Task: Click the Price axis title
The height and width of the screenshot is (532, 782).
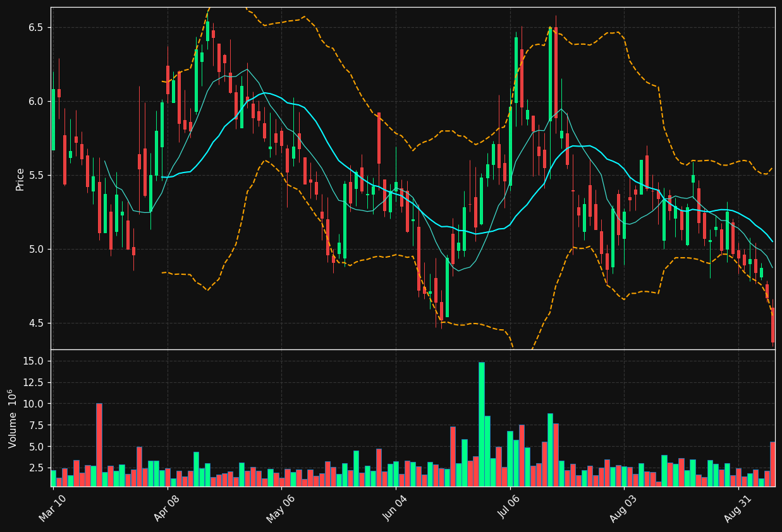Action: click(20, 179)
